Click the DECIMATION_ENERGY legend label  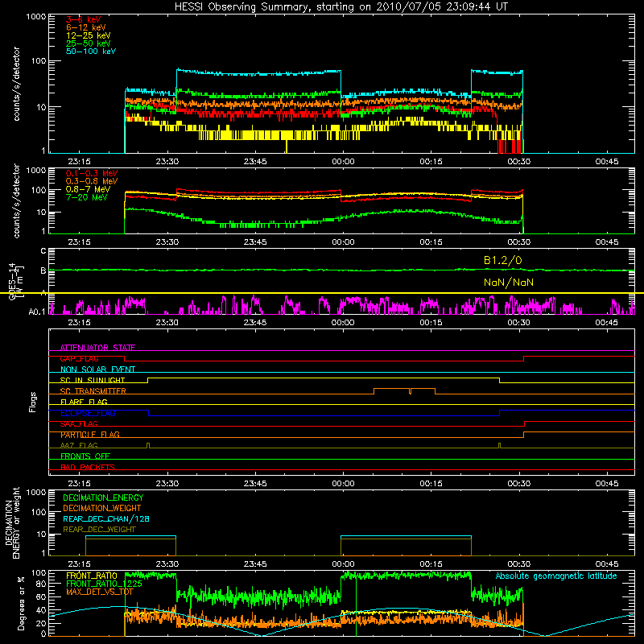(x=103, y=497)
